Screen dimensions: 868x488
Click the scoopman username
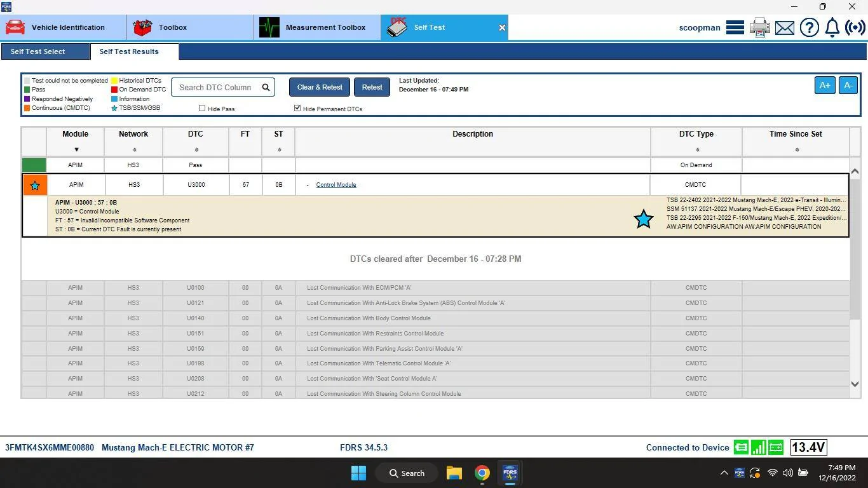tap(700, 27)
